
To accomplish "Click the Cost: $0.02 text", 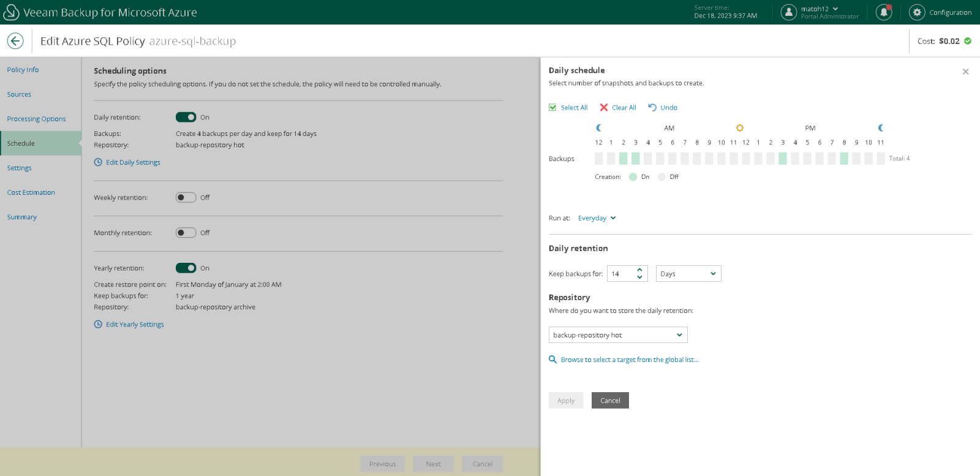I will pyautogui.click(x=938, y=41).
